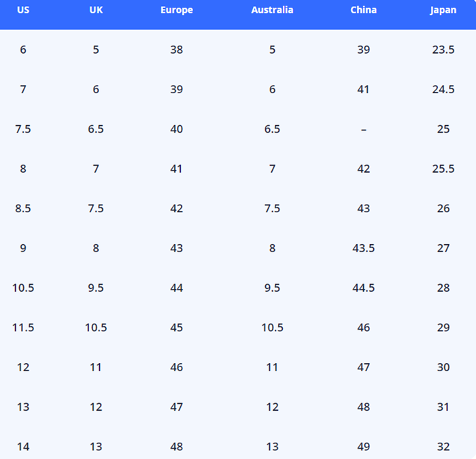Click the Europe column header
This screenshot has width=476, height=459.
point(177,10)
